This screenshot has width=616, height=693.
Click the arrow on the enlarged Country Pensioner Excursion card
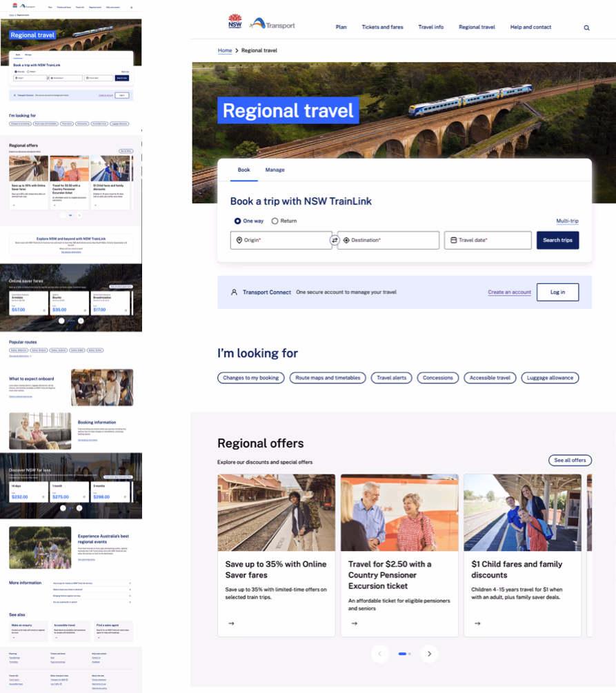354,623
